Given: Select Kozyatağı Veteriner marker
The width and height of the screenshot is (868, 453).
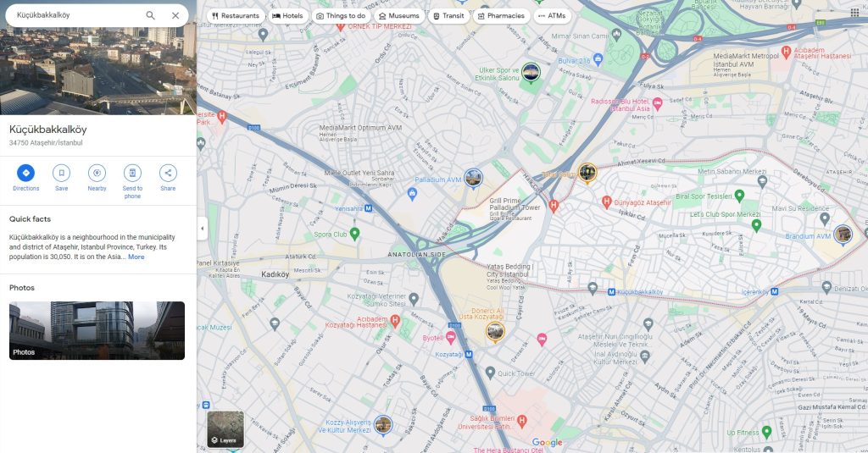Looking at the screenshot, I should 414,299.
